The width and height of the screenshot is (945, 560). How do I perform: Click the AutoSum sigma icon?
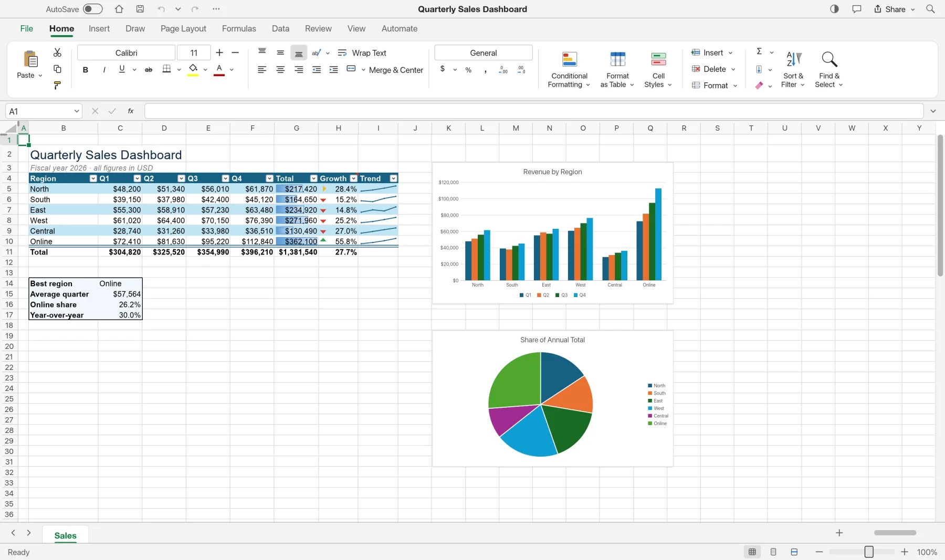pos(759,51)
